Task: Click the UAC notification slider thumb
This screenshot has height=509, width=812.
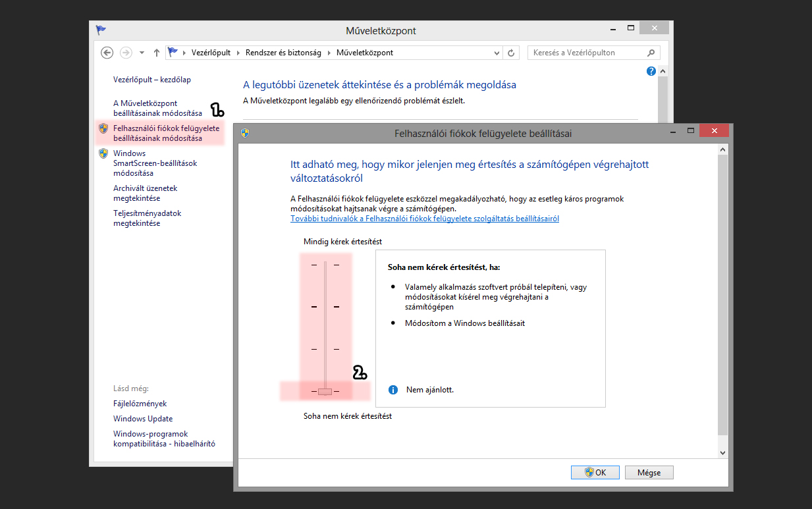Action: click(325, 391)
